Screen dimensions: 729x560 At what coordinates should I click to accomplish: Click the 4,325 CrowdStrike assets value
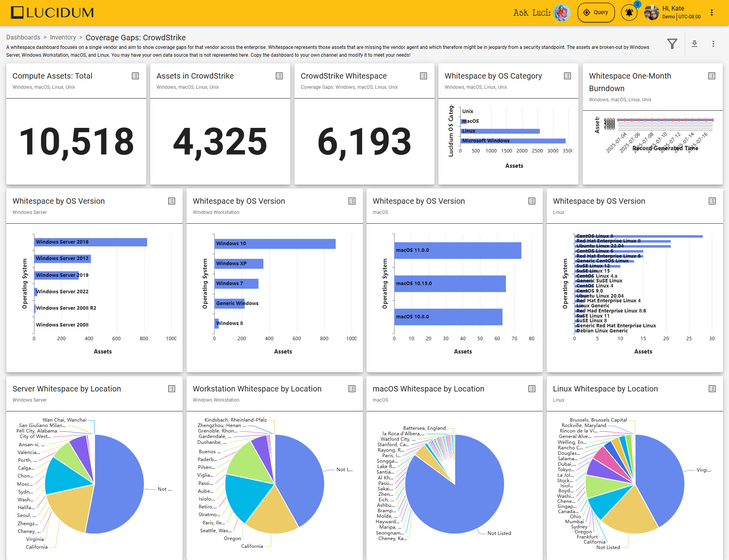tap(220, 142)
